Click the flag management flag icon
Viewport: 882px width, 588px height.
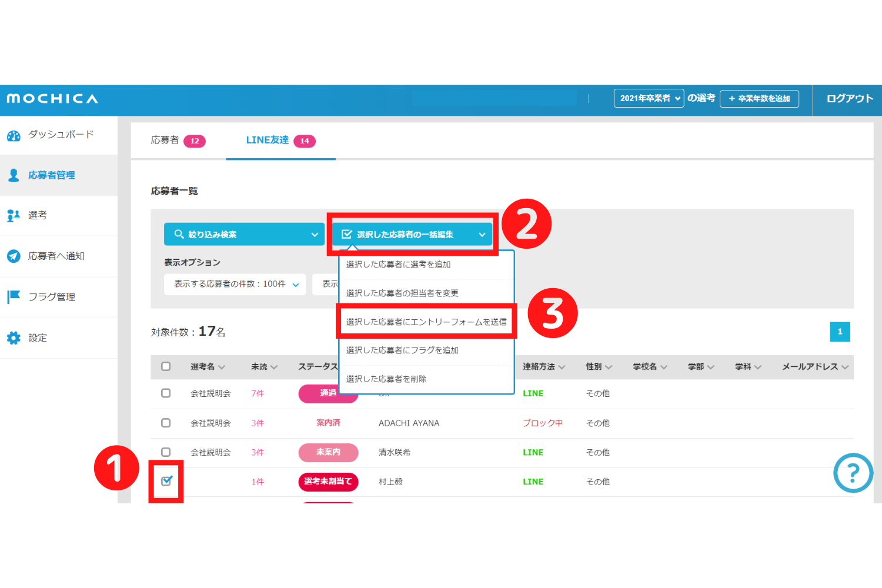14,297
